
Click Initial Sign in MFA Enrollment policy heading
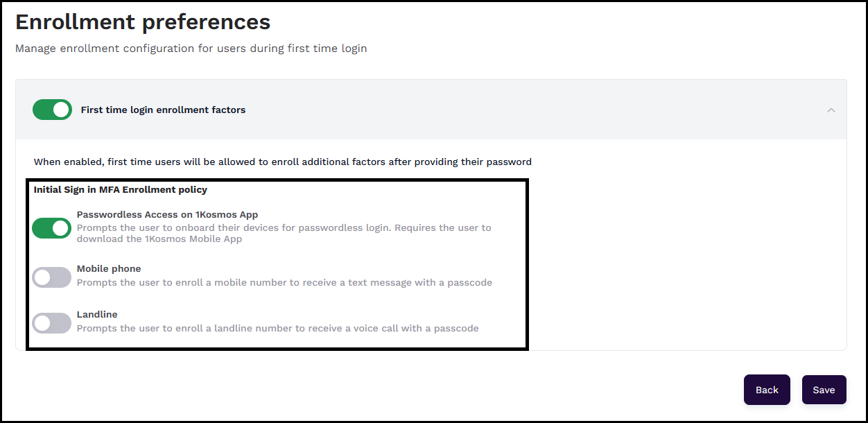121,189
